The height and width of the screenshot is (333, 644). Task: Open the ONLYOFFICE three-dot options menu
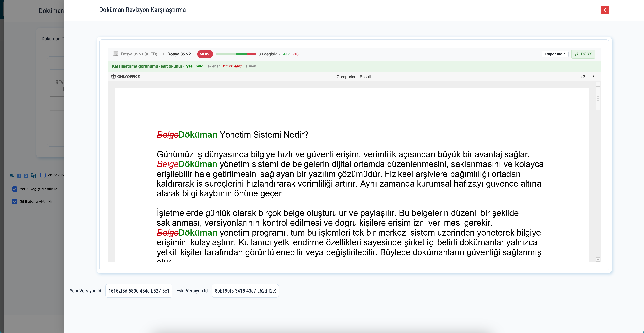[594, 77]
